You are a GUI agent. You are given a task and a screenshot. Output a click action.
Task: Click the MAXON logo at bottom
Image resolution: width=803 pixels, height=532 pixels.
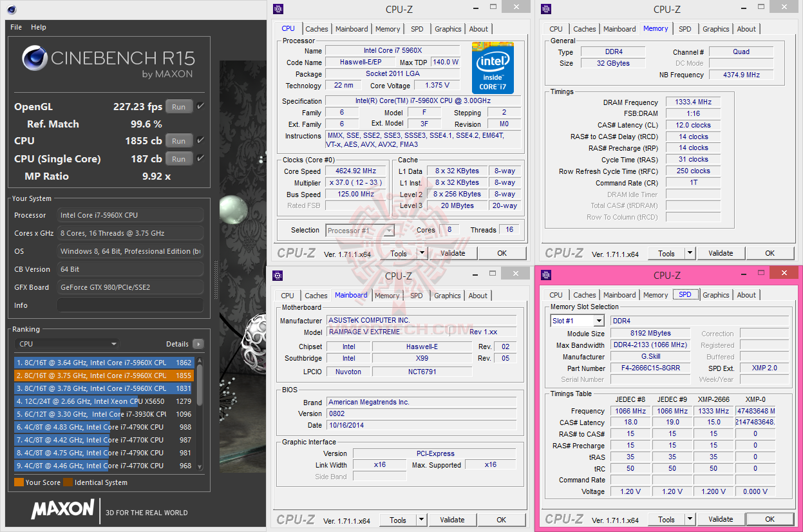click(x=63, y=509)
